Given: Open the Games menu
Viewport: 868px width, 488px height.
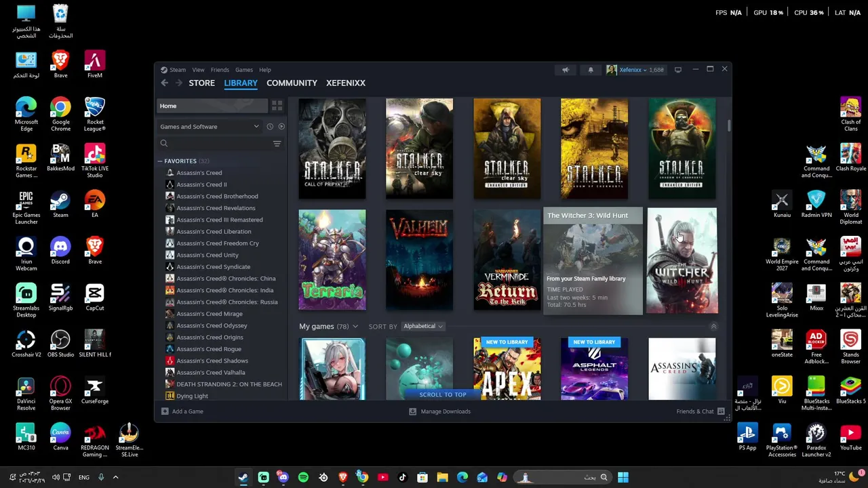Looking at the screenshot, I should pos(244,70).
